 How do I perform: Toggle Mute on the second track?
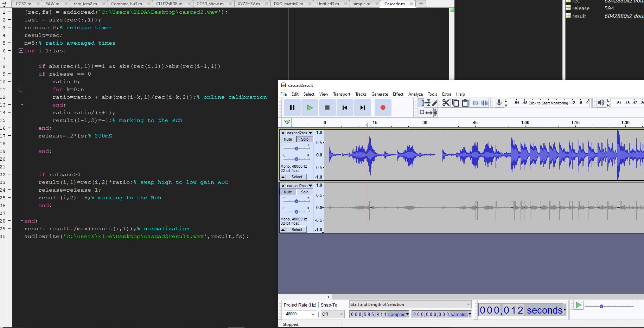[x=288, y=192]
